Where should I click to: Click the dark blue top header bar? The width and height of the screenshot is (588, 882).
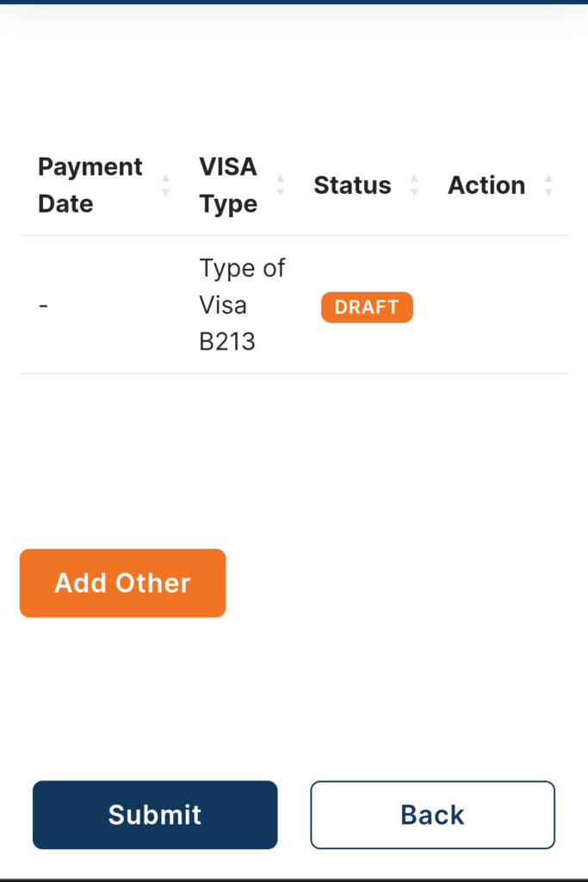(x=294, y=3)
